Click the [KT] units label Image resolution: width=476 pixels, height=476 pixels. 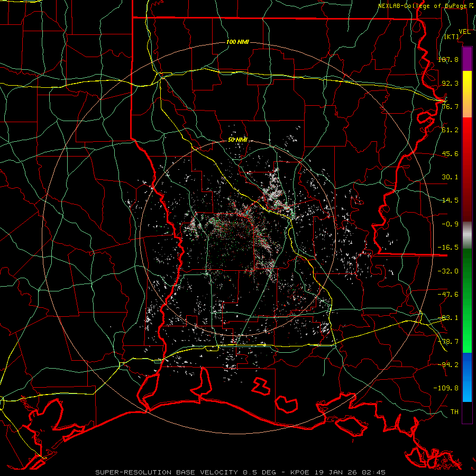pyautogui.click(x=452, y=36)
